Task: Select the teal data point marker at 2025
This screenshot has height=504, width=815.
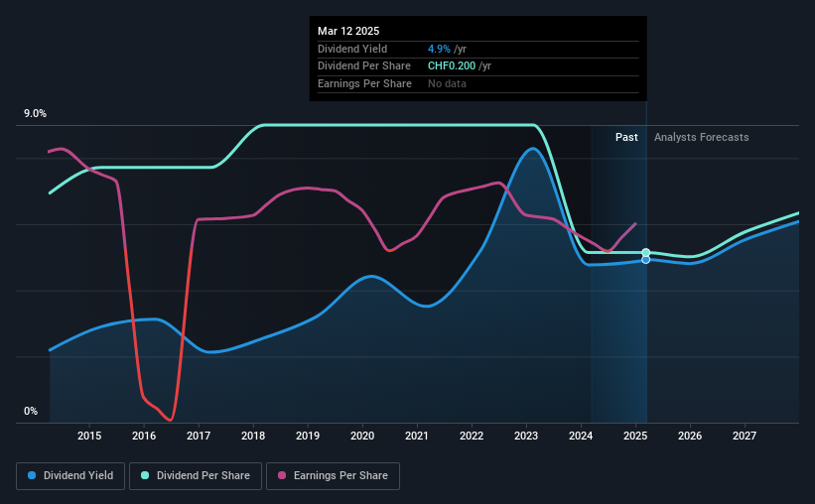Action: tap(645, 253)
